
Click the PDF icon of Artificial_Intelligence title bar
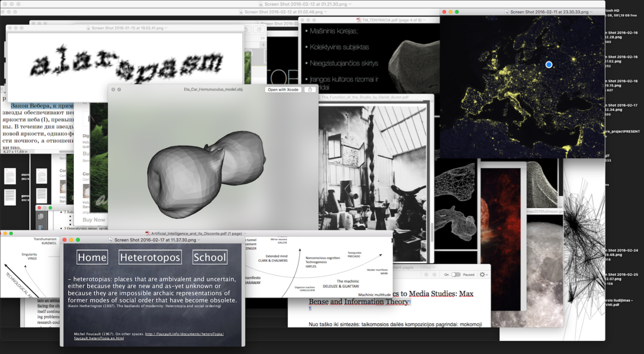pos(148,234)
